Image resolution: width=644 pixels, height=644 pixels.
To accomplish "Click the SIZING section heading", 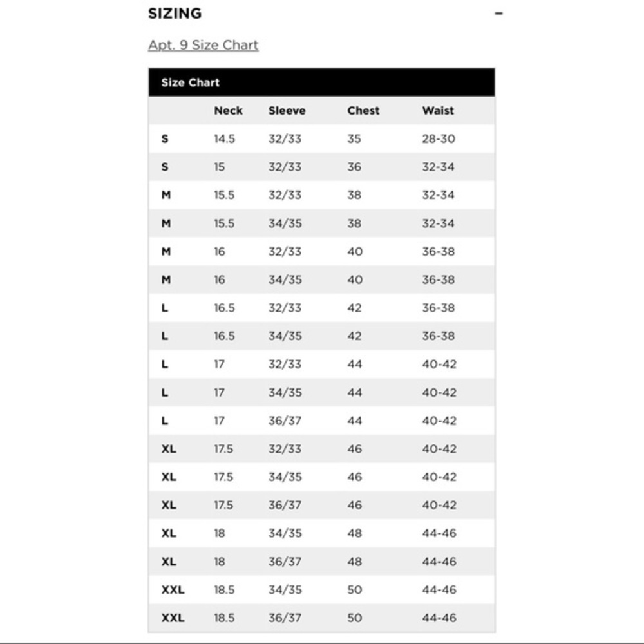I will (175, 14).
